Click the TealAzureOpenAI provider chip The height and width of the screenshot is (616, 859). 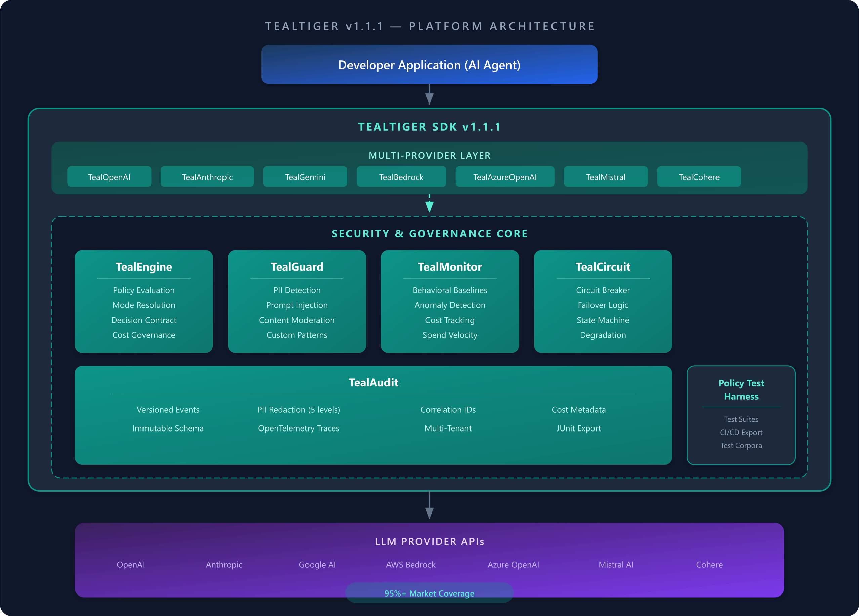(x=504, y=177)
